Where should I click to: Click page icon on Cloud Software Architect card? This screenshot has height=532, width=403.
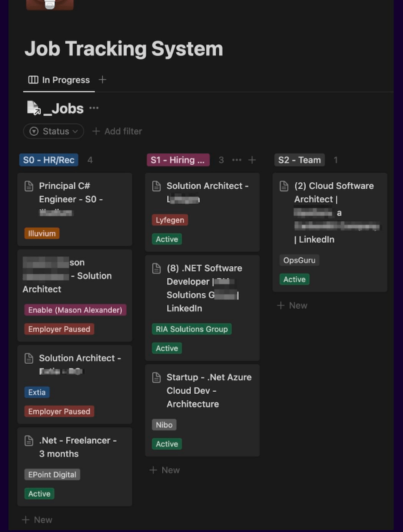[x=284, y=186]
